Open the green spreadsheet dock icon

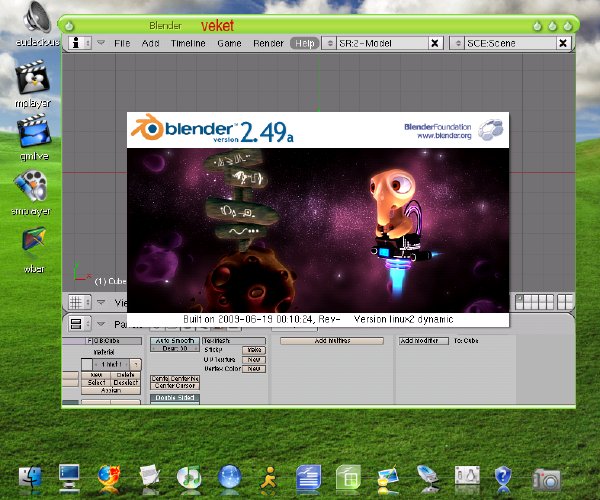(348, 477)
